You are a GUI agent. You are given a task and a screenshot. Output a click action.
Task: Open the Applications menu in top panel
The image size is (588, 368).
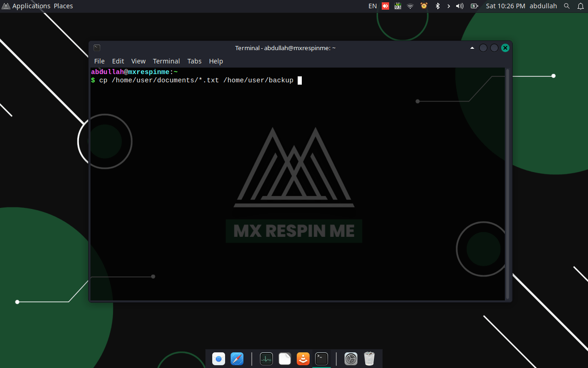tap(26, 6)
